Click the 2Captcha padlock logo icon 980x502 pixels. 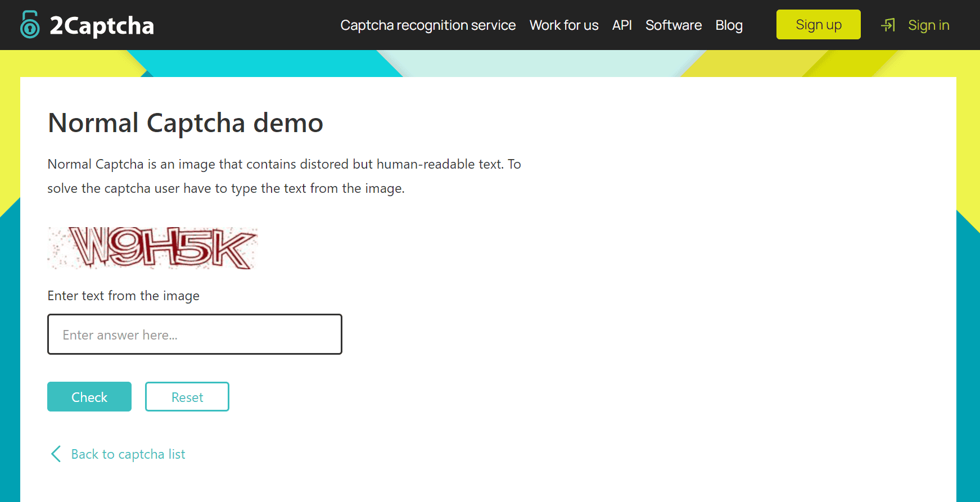[x=30, y=25]
